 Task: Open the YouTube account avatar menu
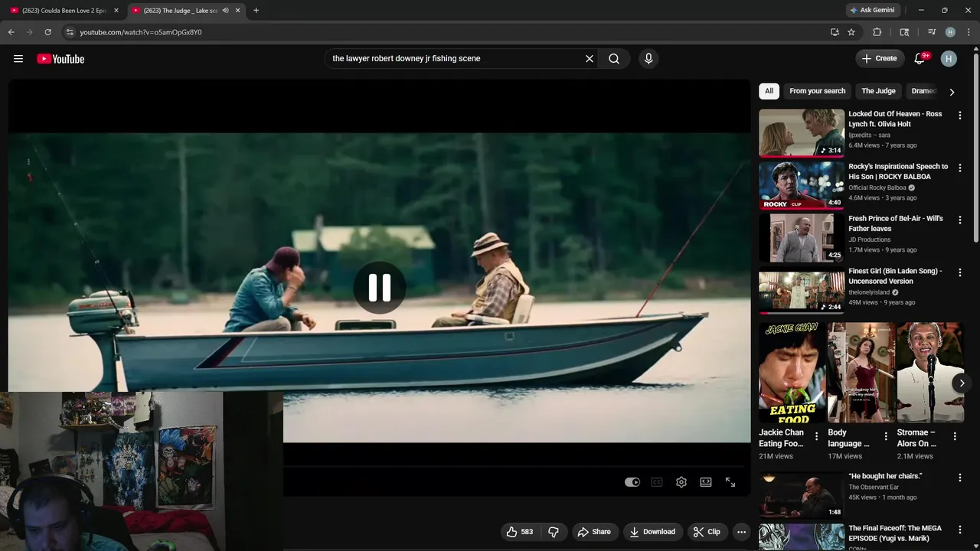pos(949,59)
